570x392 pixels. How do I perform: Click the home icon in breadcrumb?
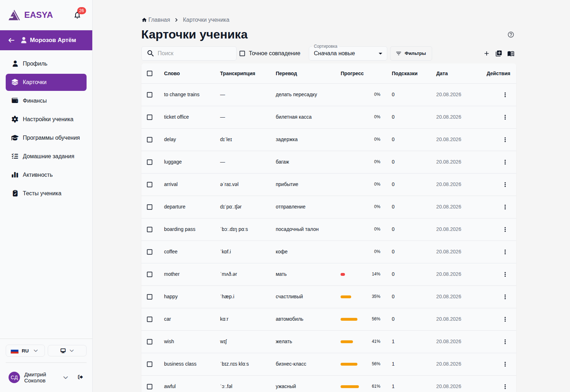click(144, 20)
